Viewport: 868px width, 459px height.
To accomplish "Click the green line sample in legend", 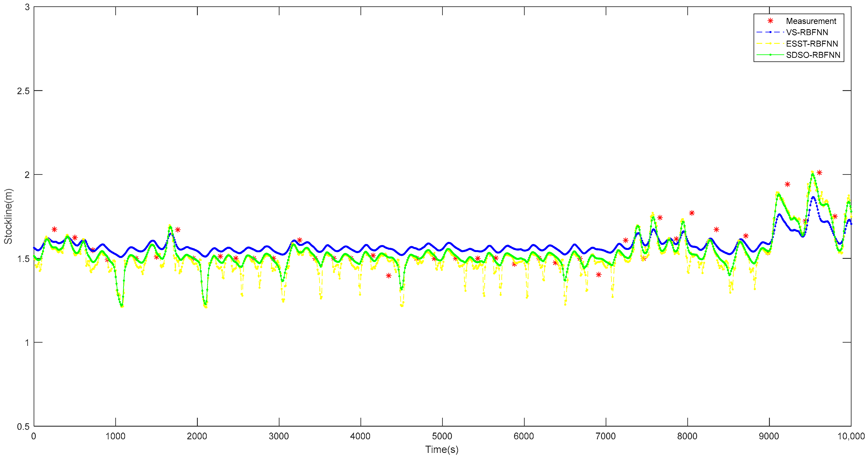I will [770, 55].
